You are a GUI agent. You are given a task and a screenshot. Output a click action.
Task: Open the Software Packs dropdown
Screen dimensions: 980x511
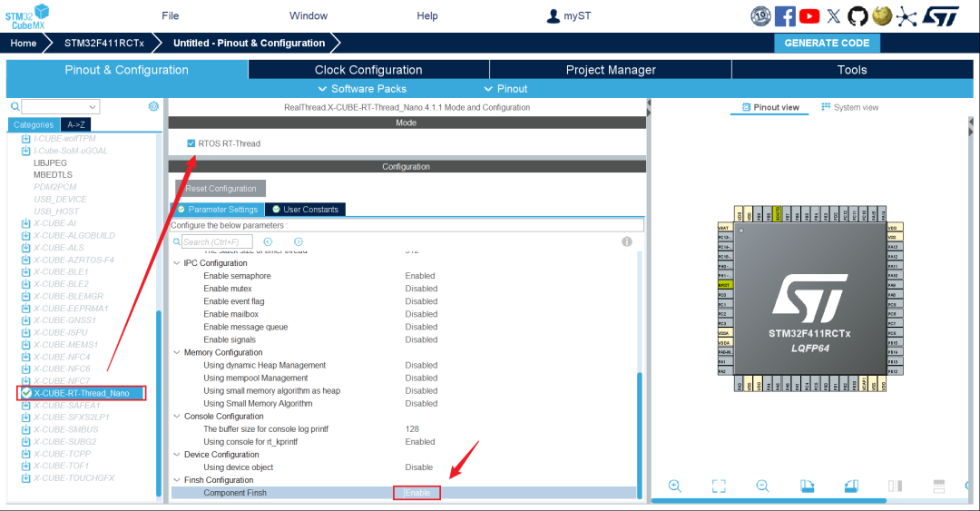[x=361, y=88]
